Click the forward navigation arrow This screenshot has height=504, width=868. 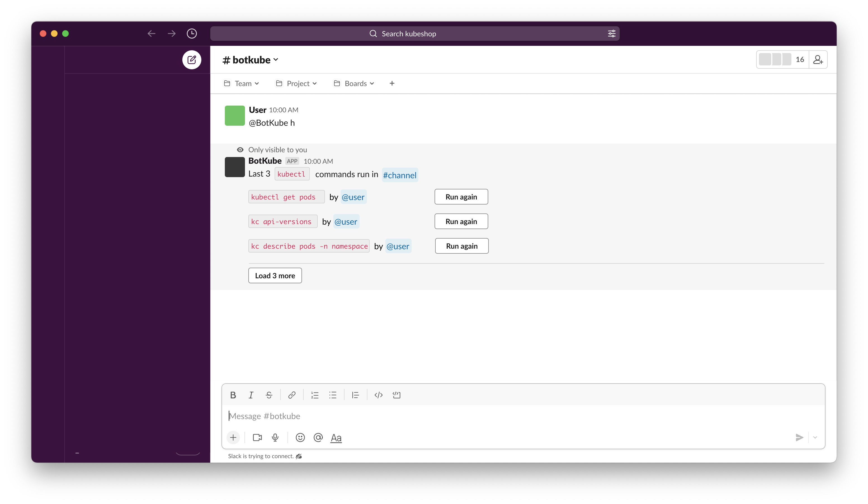(x=171, y=33)
